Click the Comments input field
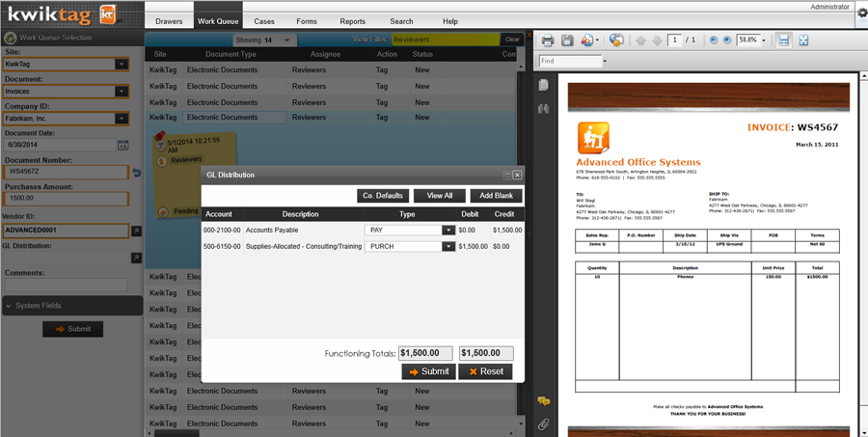Screen dimensions: 868x437 (66, 285)
